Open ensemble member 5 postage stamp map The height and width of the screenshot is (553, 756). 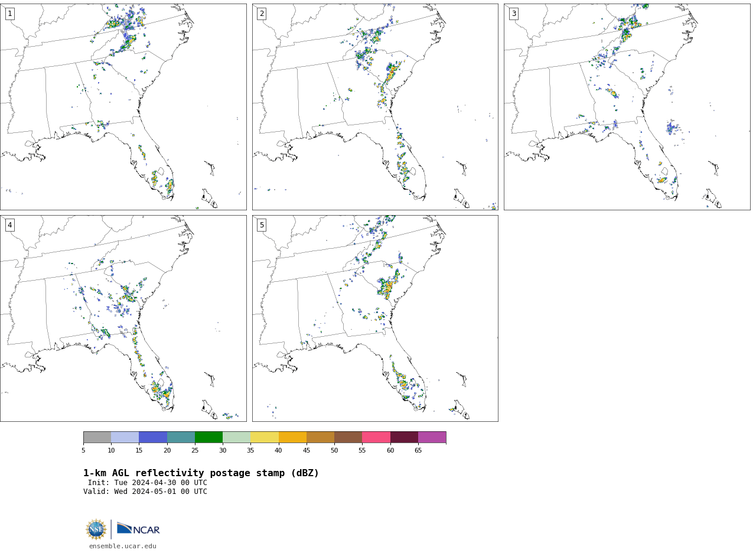pos(375,318)
